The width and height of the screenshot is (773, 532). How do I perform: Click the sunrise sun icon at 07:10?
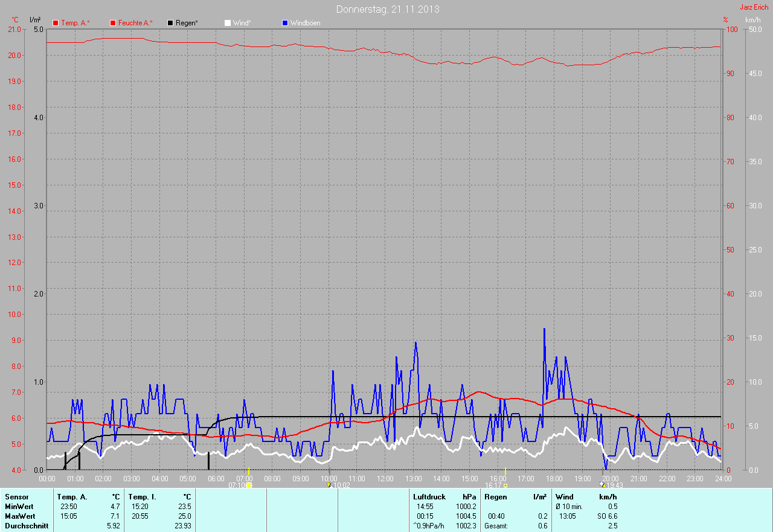click(249, 485)
